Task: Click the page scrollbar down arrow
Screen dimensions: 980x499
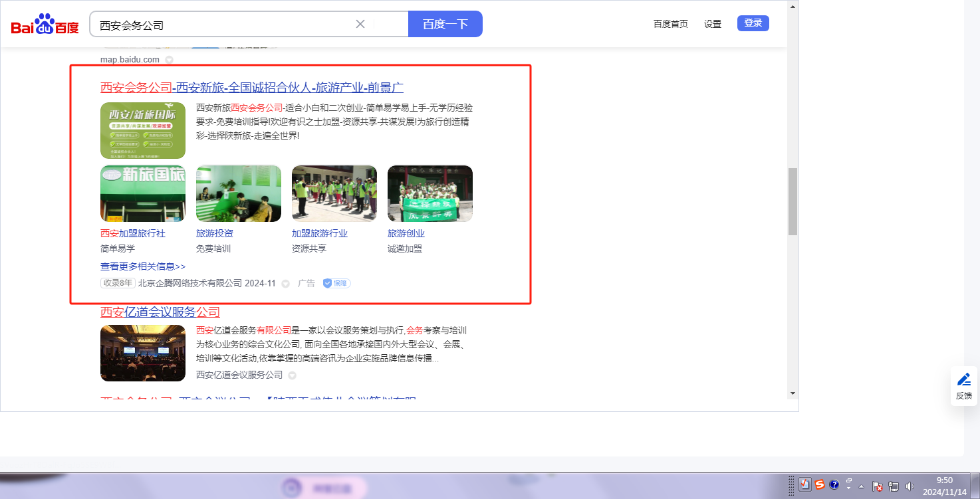Action: coord(793,393)
